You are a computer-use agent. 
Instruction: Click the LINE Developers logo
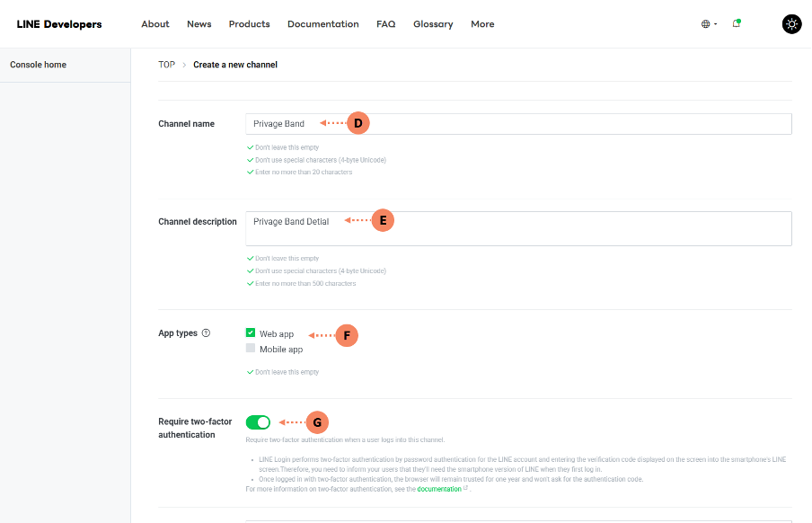(x=59, y=24)
